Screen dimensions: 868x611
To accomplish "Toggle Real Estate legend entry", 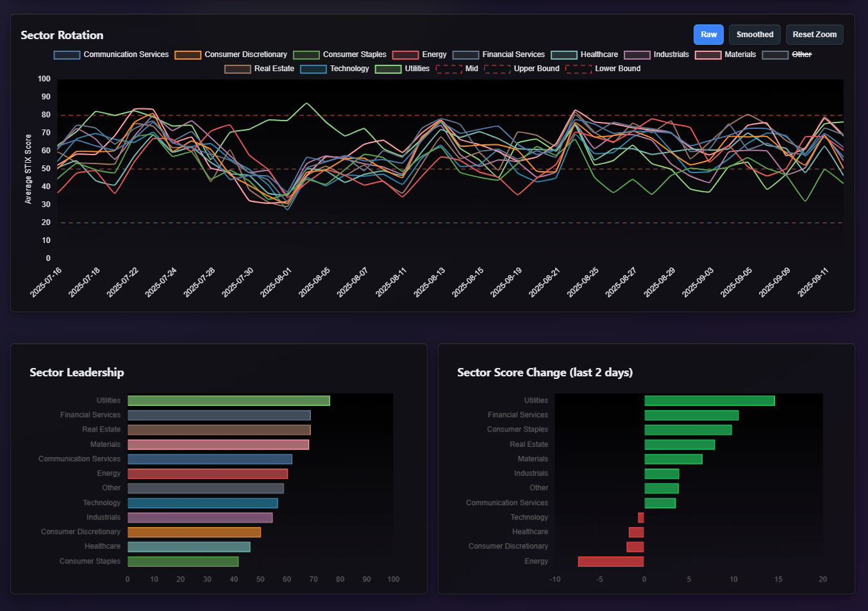I will 259,69.
